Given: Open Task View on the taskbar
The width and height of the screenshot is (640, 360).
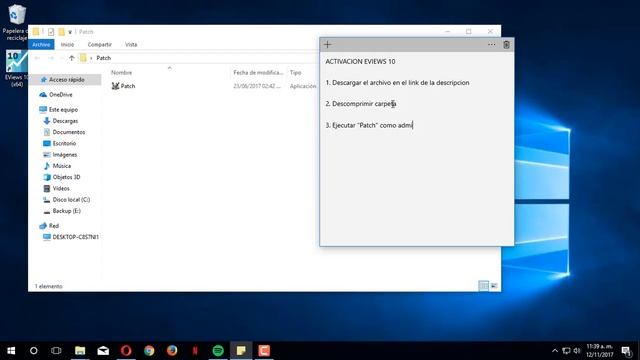Looking at the screenshot, I should click(x=56, y=351).
